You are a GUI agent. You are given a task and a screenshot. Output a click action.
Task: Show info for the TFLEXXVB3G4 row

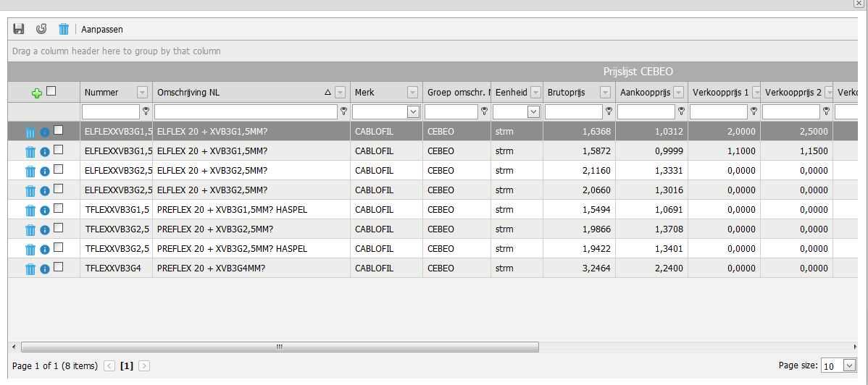[45, 269]
